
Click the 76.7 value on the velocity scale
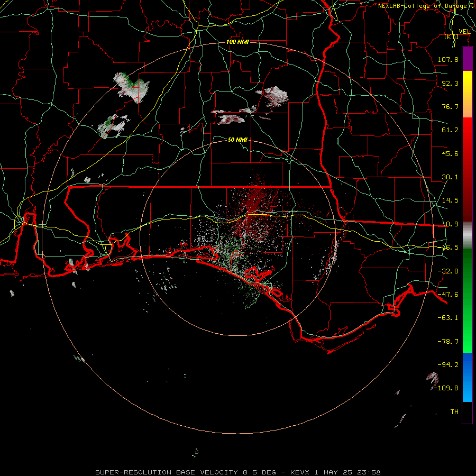coord(450,106)
